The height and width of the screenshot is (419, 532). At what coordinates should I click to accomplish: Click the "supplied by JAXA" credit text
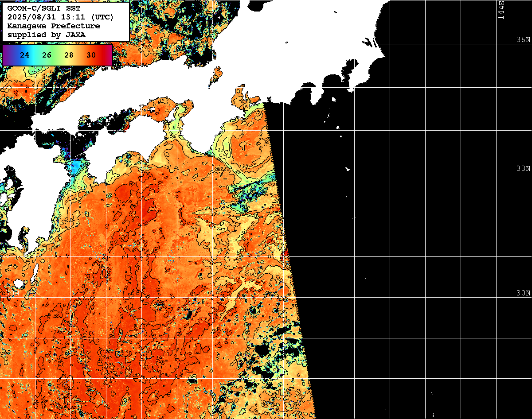[x=46, y=35]
